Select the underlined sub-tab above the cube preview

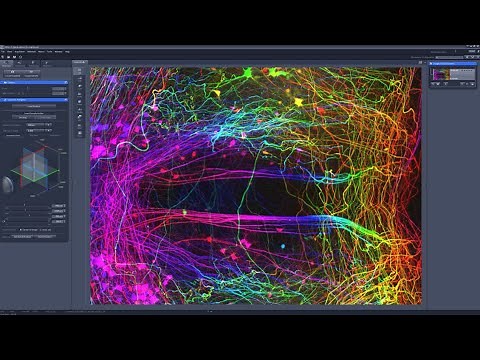coord(13,135)
